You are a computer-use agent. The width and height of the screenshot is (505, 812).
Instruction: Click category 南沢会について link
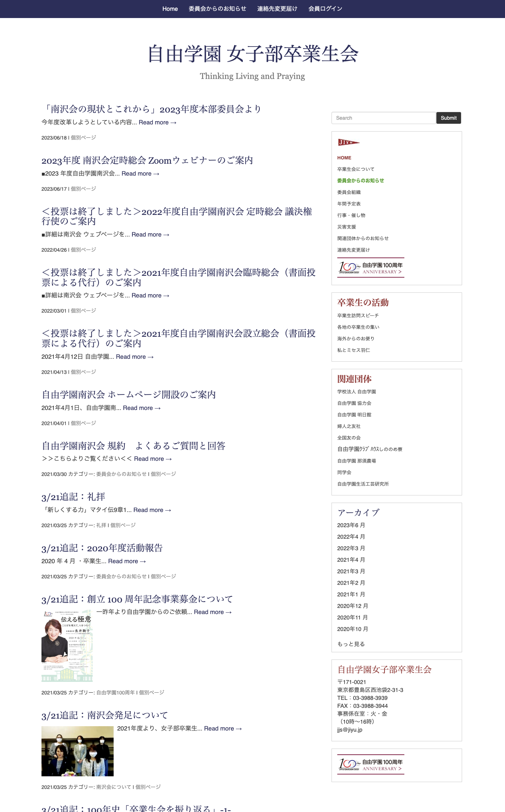tap(114, 787)
